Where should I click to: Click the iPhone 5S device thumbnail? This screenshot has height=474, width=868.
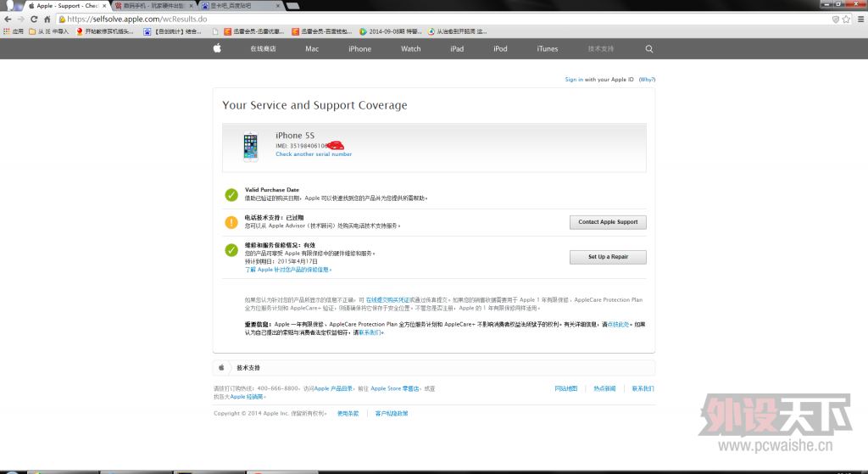pyautogui.click(x=250, y=147)
